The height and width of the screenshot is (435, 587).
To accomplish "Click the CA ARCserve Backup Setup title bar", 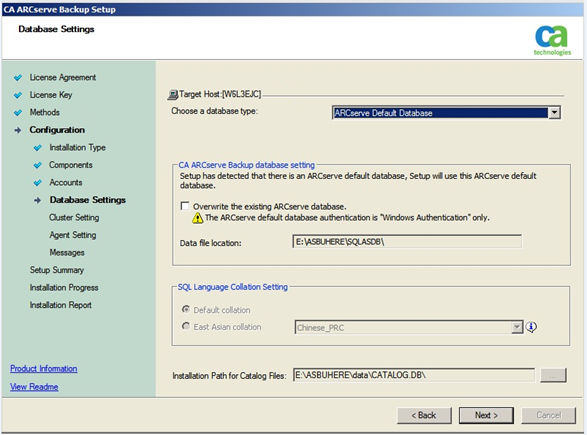I will point(294,9).
